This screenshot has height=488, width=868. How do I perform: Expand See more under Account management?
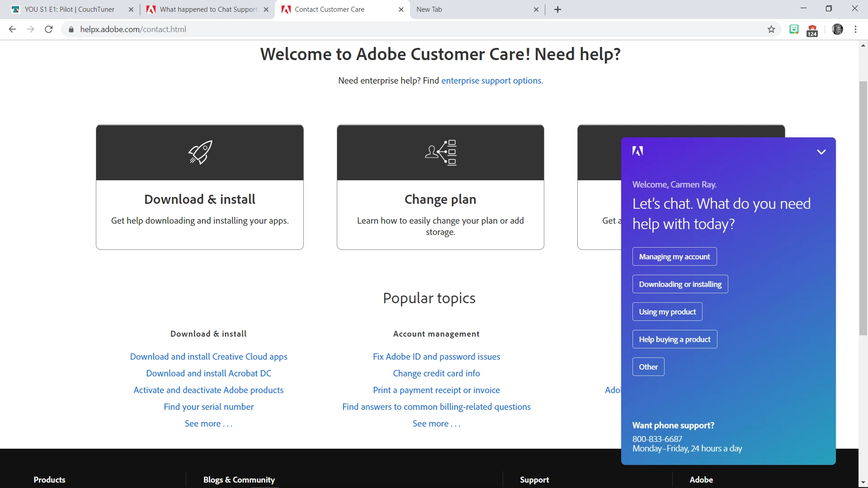436,424
